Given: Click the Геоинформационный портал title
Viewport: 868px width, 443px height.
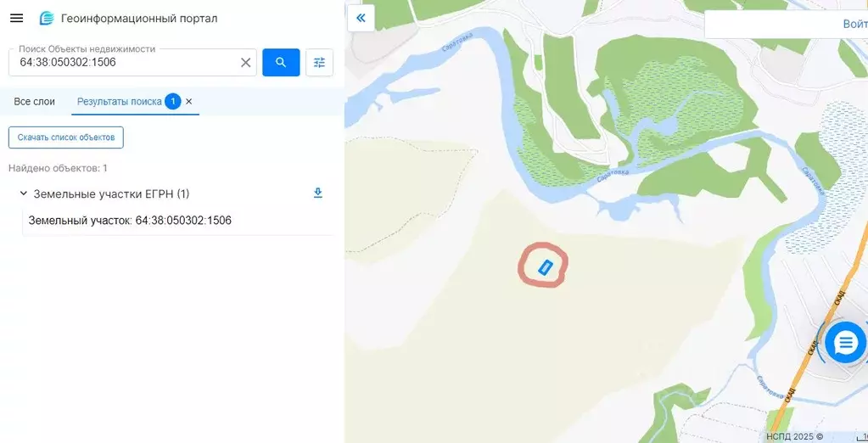Looking at the screenshot, I should pos(139,19).
